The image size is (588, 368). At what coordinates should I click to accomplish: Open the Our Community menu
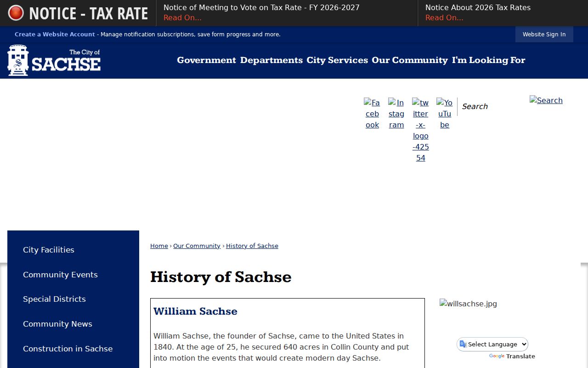pos(410,60)
